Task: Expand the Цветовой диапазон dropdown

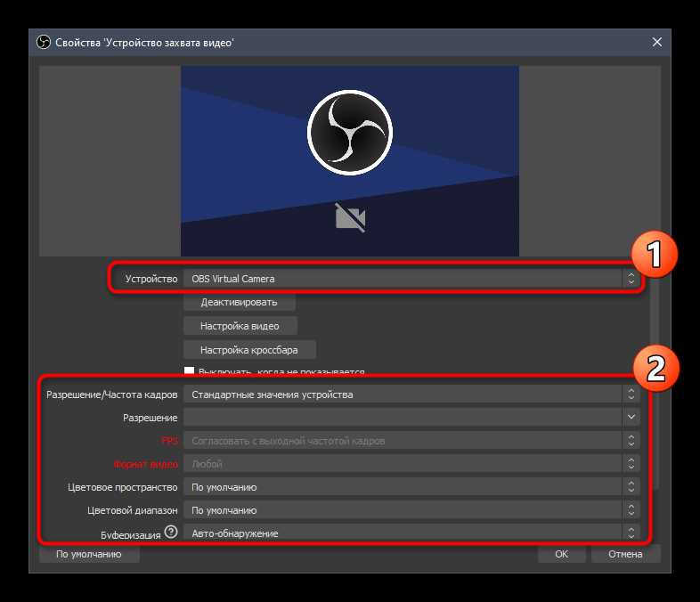Action: coord(411,510)
